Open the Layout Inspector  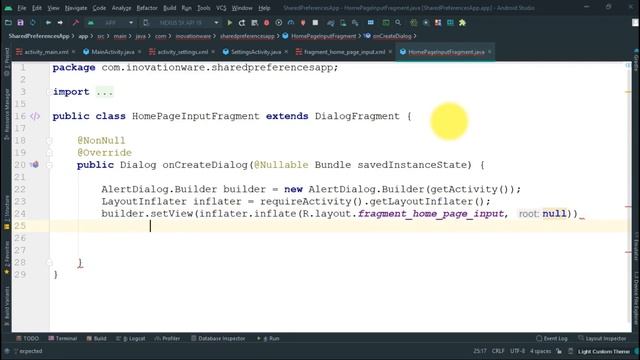point(602,338)
